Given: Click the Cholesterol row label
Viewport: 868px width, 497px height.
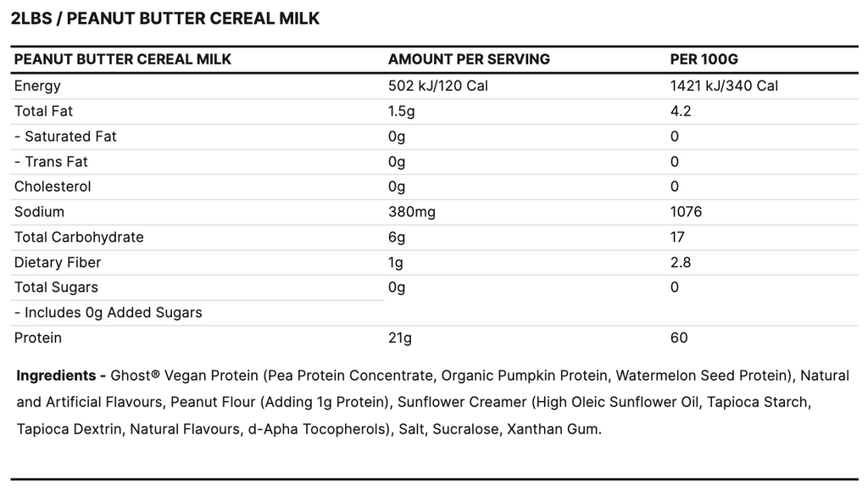Looking at the screenshot, I should 53,187.
